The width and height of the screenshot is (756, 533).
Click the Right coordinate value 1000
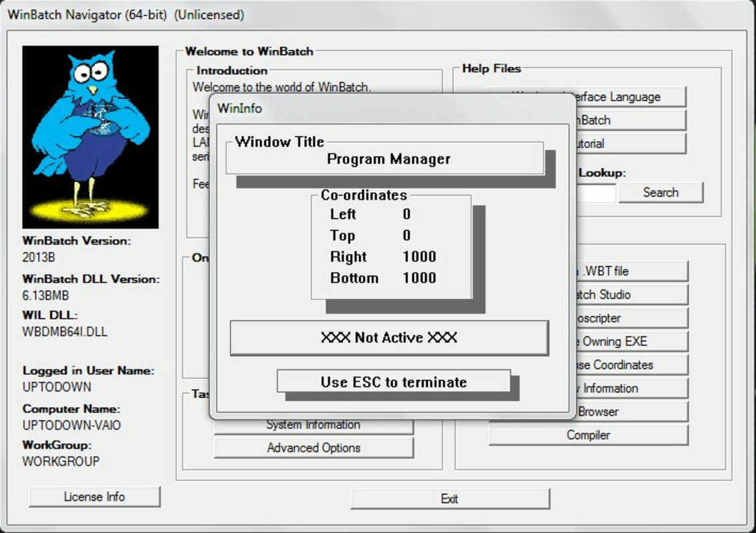click(x=419, y=257)
